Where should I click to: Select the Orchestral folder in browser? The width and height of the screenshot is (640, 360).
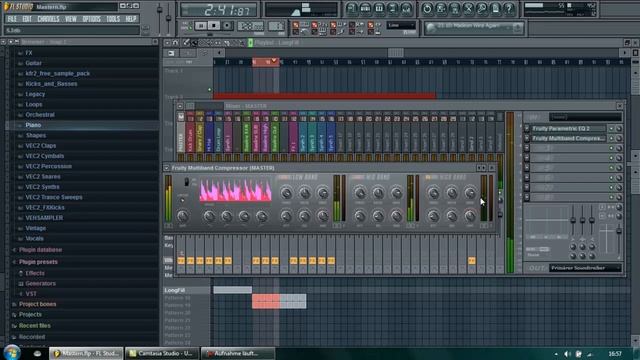[40, 115]
